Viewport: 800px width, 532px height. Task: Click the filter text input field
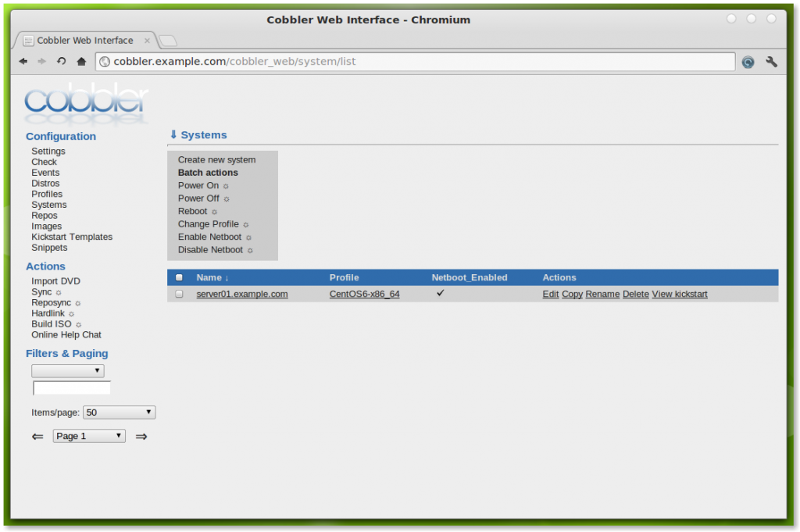click(x=72, y=388)
